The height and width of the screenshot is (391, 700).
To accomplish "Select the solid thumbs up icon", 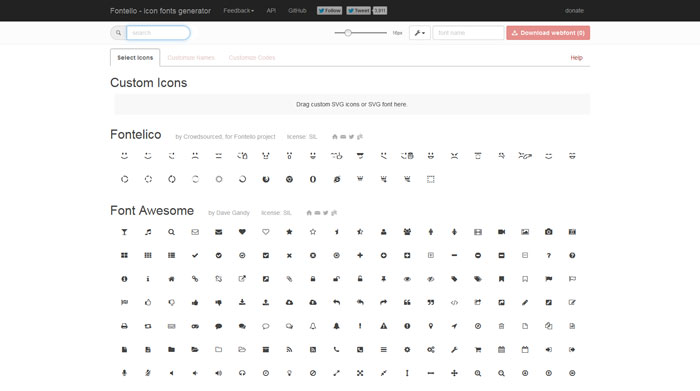I will click(195, 303).
